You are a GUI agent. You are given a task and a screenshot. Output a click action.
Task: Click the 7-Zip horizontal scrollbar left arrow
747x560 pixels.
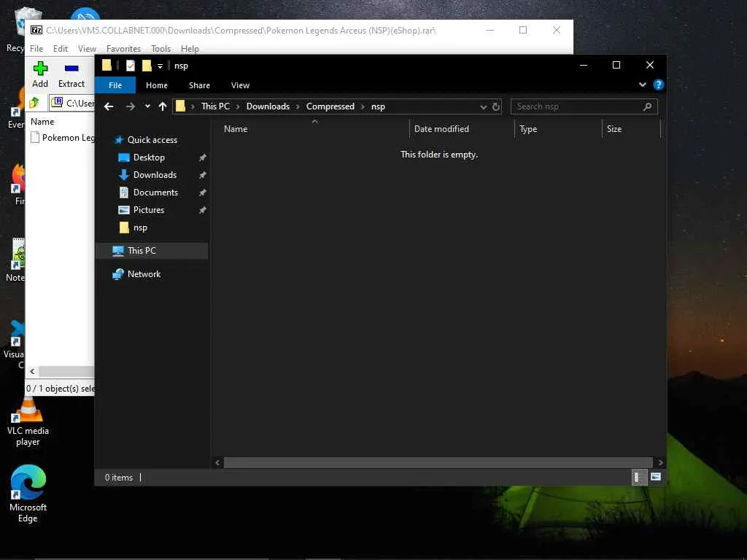tap(32, 371)
